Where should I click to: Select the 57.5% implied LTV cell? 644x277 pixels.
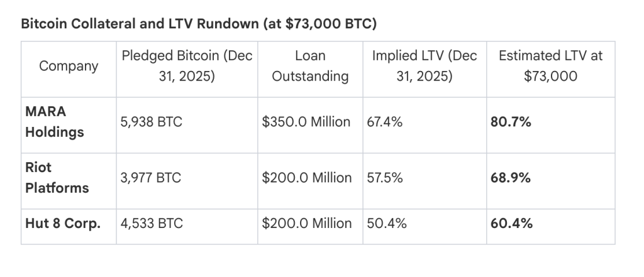(386, 178)
